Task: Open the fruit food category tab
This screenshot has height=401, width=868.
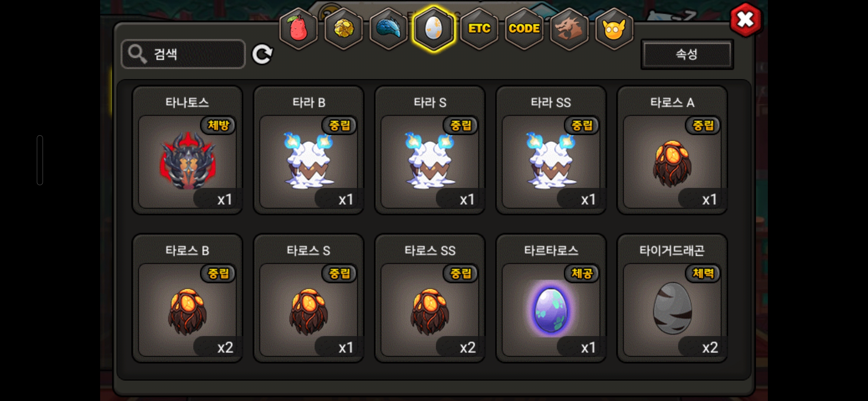Action: click(x=299, y=29)
